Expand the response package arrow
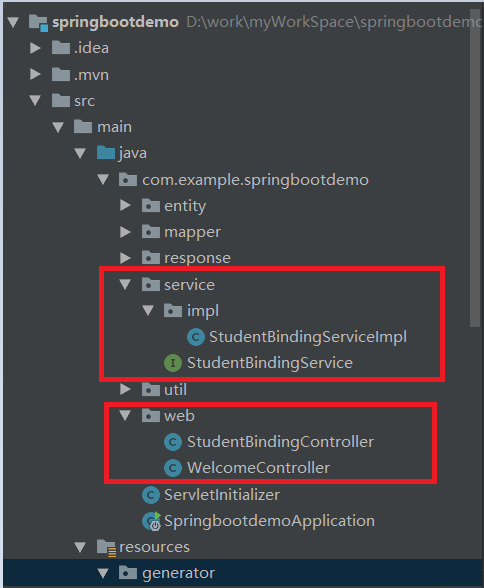Viewport: 484px width, 588px height. tap(125, 258)
